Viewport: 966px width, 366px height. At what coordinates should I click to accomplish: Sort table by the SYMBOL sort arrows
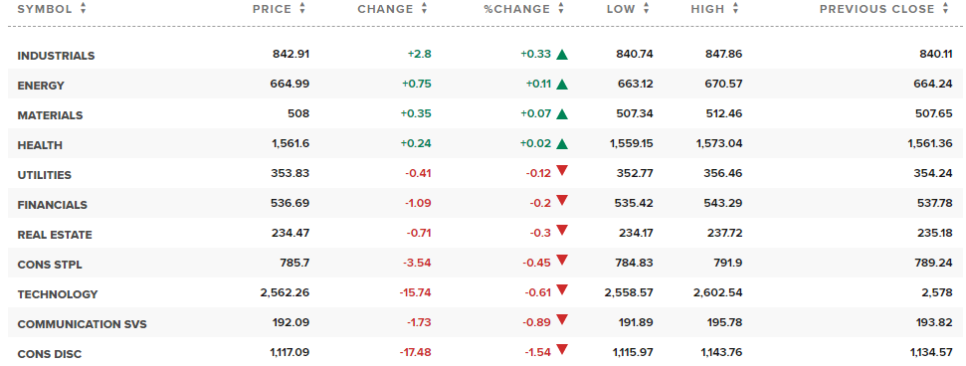(x=83, y=9)
